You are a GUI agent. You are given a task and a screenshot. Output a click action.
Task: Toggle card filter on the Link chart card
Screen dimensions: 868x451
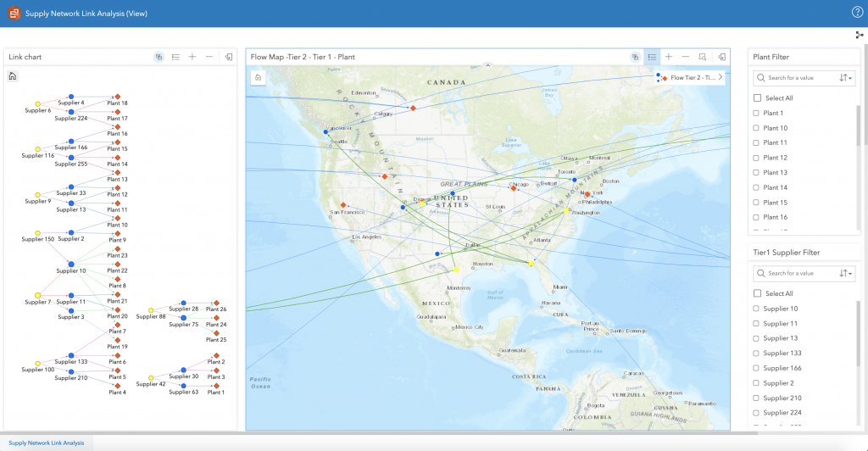point(159,57)
